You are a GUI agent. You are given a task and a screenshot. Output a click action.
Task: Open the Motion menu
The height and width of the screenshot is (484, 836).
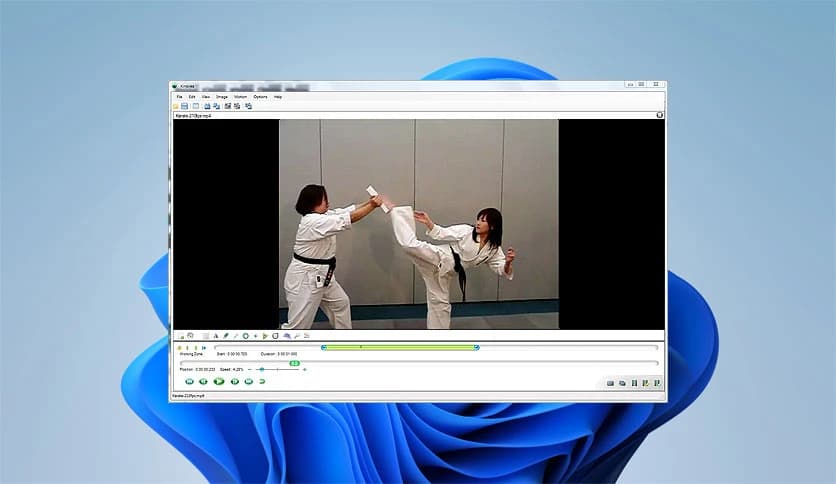(x=240, y=97)
